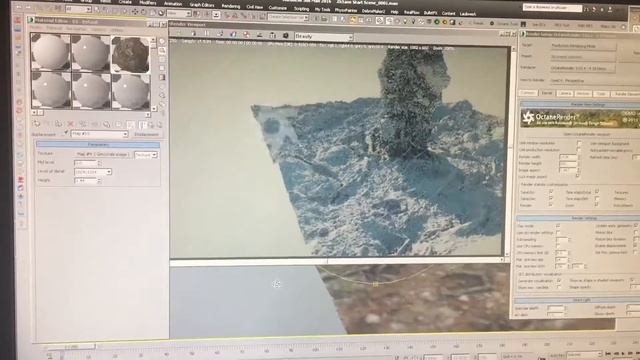Image resolution: width=640 pixels, height=360 pixels.
Task: Click the Height input field
Action: click(85, 180)
